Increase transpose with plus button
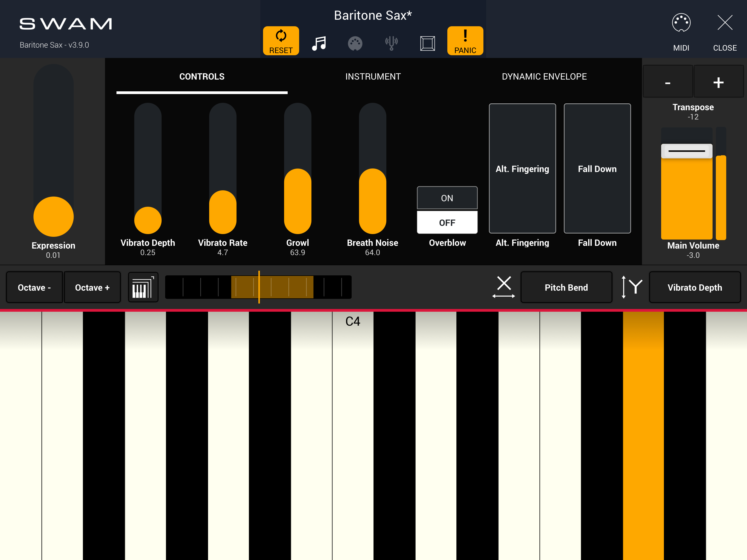The width and height of the screenshot is (747, 560). [718, 82]
